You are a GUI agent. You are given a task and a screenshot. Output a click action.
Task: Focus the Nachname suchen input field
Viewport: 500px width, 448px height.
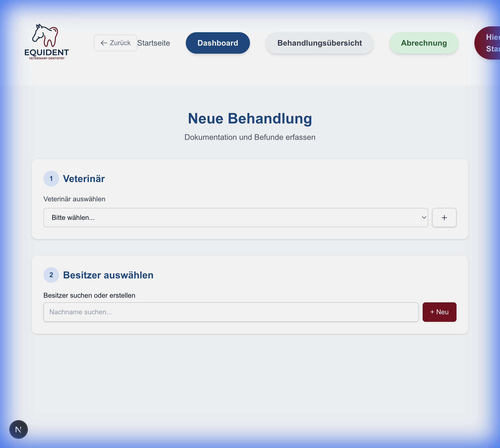point(230,312)
